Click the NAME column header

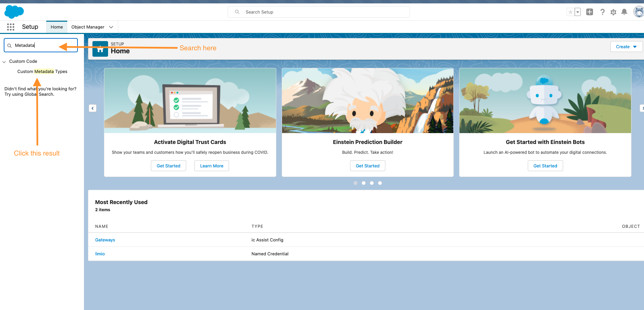coord(102,226)
